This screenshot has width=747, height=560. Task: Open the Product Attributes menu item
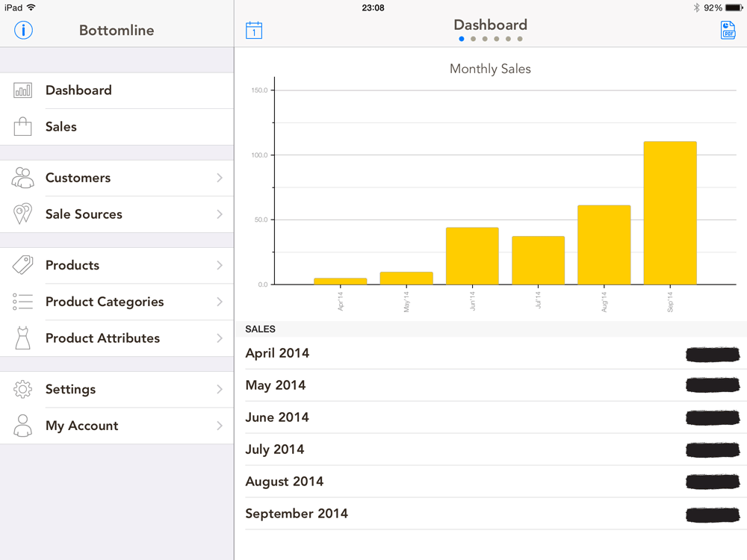(117, 338)
